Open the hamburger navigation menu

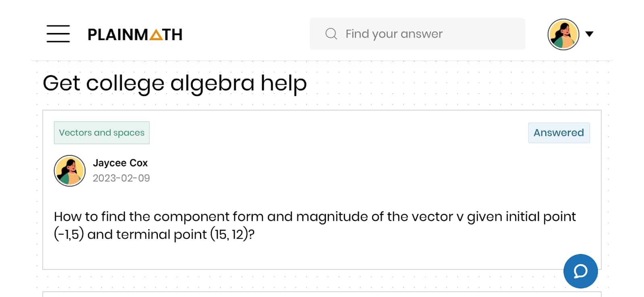tap(58, 35)
